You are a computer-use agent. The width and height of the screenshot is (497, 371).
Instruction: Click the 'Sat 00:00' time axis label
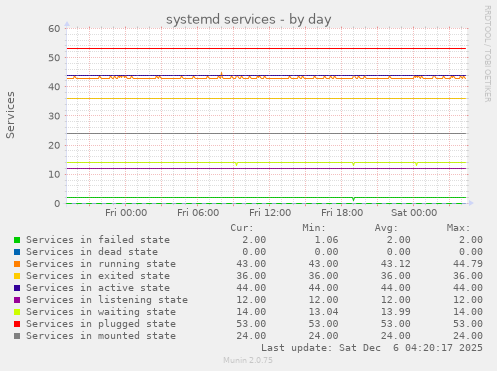[x=414, y=213]
